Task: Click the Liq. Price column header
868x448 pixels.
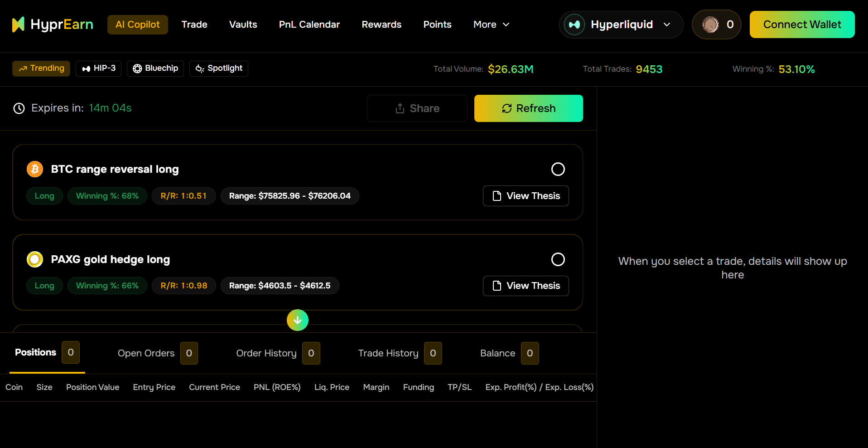Action: click(x=332, y=387)
